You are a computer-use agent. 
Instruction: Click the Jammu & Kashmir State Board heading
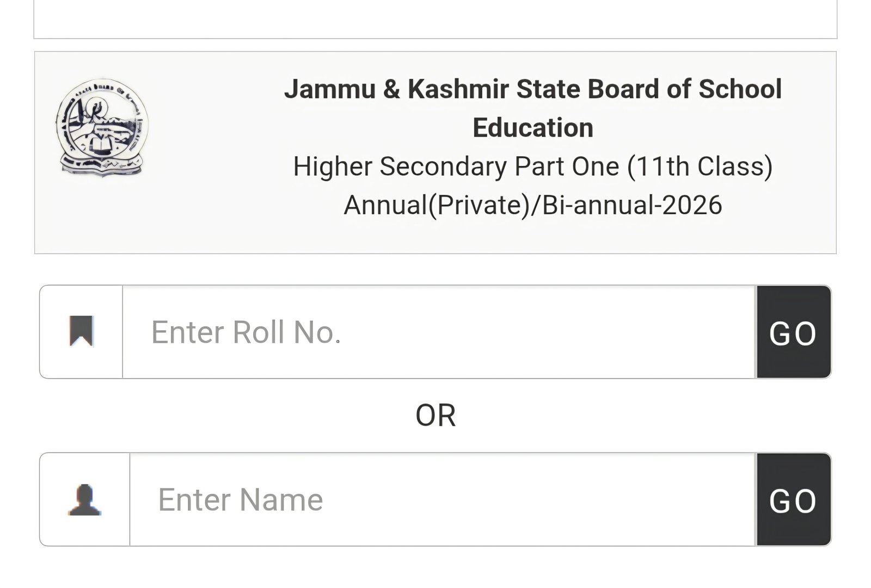pyautogui.click(x=533, y=108)
